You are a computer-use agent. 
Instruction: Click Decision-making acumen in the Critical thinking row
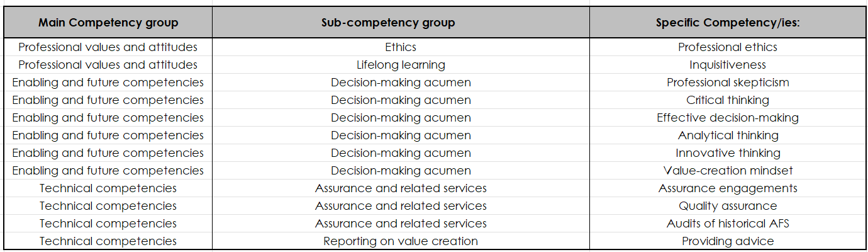401,100
